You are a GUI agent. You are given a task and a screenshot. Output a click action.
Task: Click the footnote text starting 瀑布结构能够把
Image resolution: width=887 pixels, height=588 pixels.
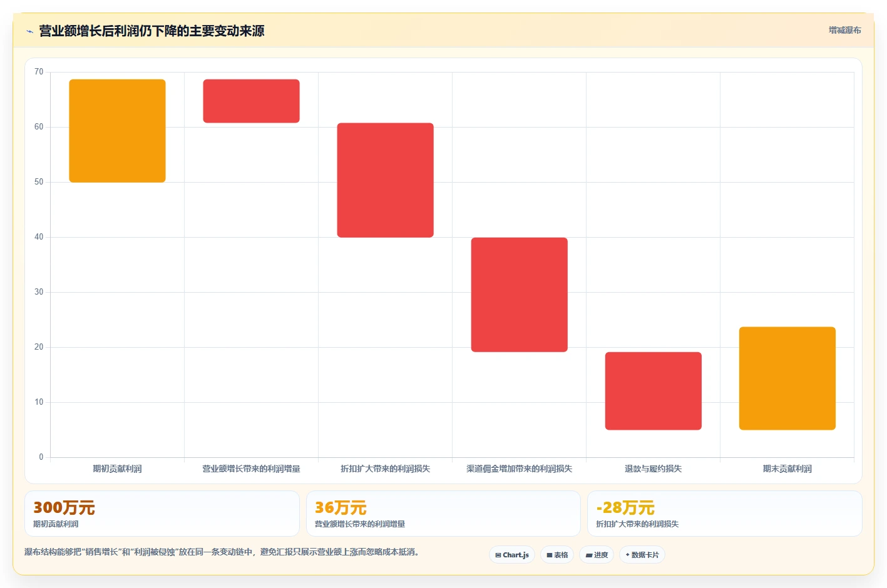coord(222,552)
